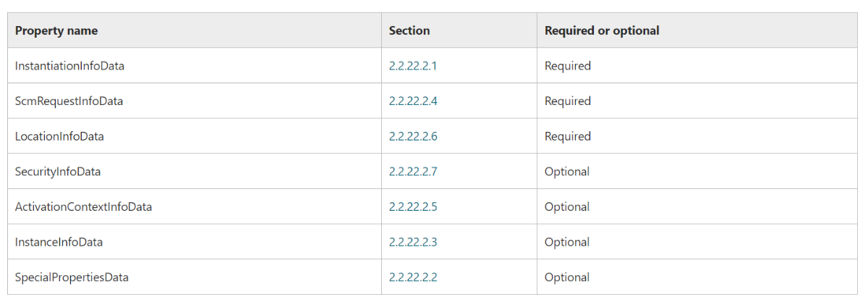The height and width of the screenshot is (305, 868).
Task: Select the SpecialPropertiesData cell
Action: click(72, 277)
